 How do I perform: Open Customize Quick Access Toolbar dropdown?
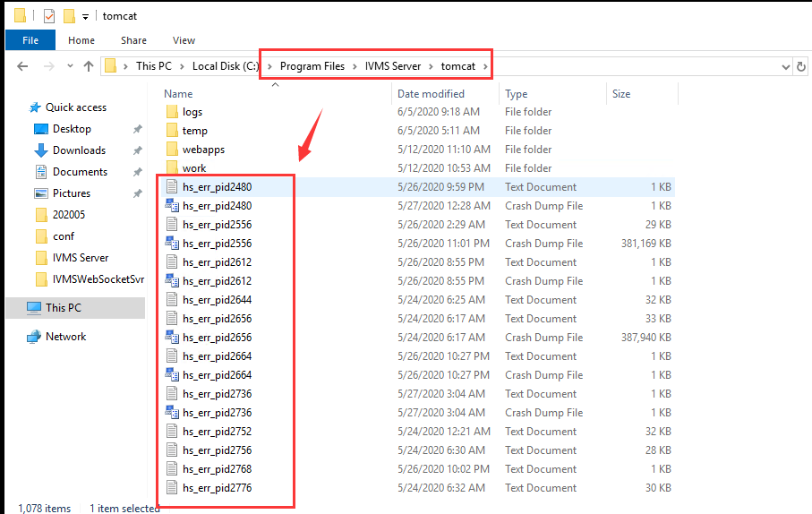(x=85, y=17)
